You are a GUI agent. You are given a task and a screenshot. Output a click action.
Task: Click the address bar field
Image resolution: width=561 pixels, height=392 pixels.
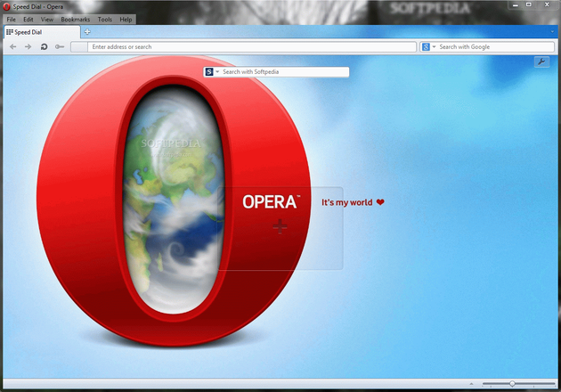point(249,47)
